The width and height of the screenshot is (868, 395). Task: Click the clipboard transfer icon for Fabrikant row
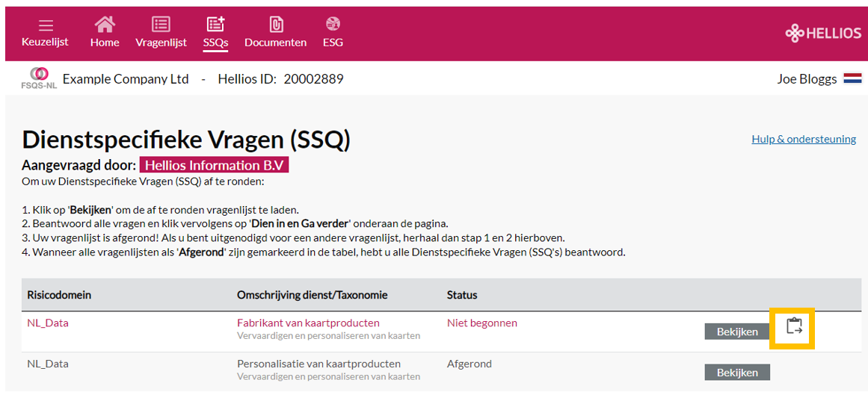click(795, 326)
